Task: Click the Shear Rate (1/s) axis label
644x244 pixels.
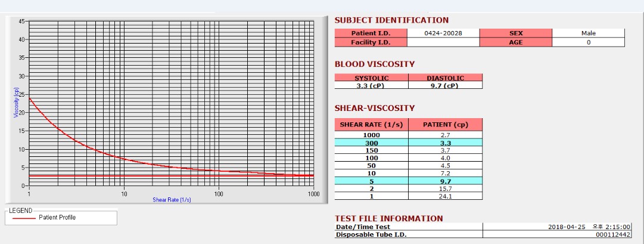Action: click(x=172, y=200)
